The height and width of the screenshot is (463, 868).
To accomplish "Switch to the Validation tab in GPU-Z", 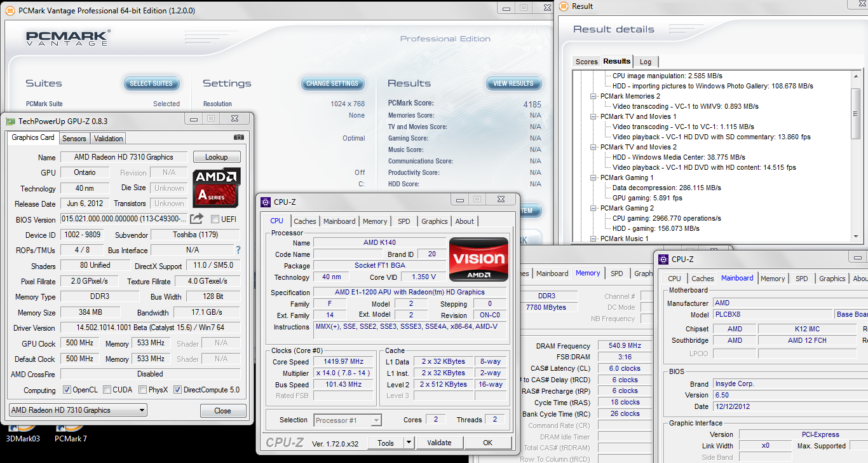I will click(108, 139).
